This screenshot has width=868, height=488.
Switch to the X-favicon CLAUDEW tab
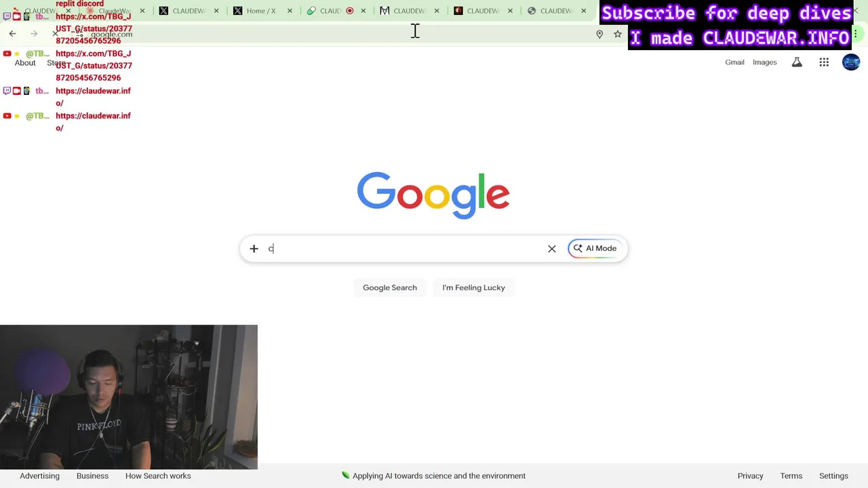pyautogui.click(x=189, y=11)
